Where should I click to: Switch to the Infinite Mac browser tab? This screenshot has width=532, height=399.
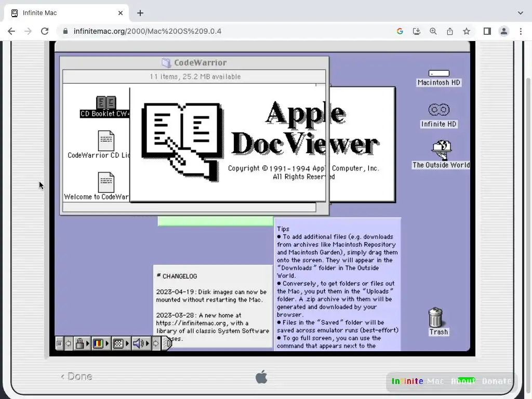click(x=66, y=13)
